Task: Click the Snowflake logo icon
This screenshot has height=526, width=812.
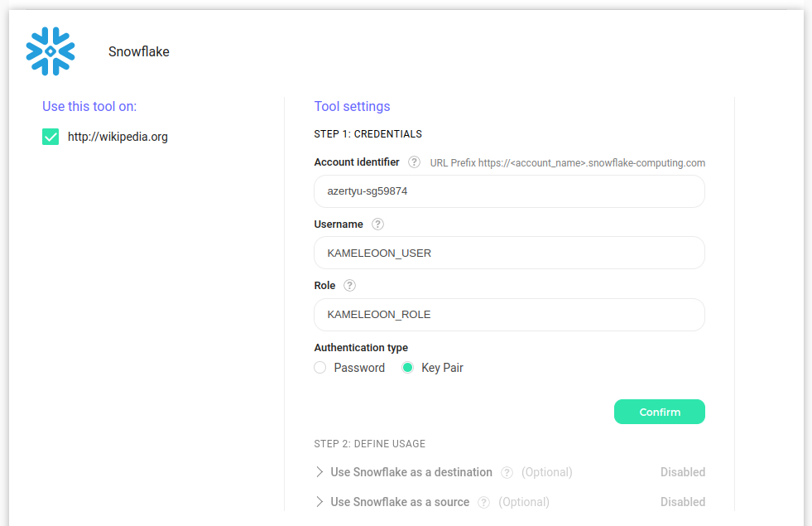Action: click(x=50, y=51)
